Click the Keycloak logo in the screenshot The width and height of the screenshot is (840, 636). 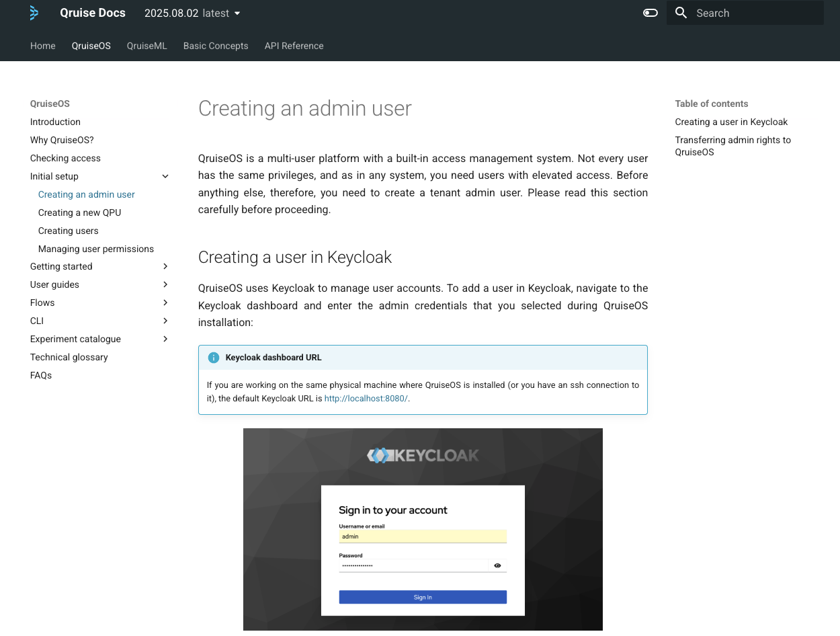[423, 456]
